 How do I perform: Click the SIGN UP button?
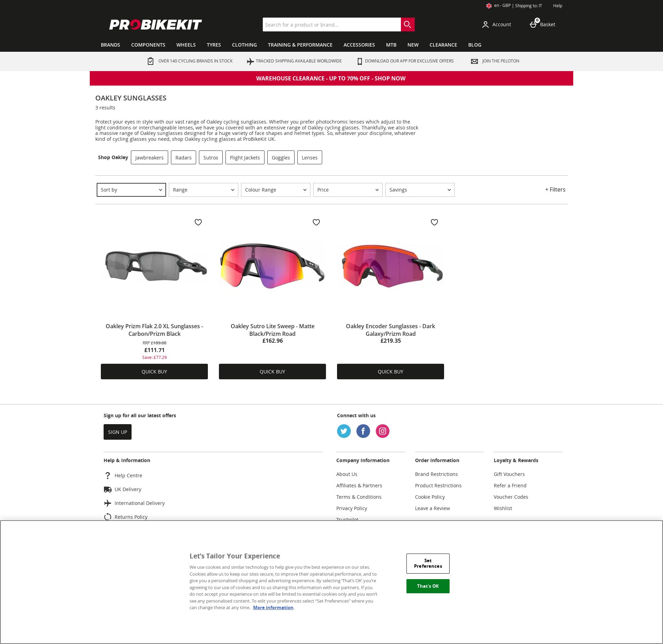point(117,432)
